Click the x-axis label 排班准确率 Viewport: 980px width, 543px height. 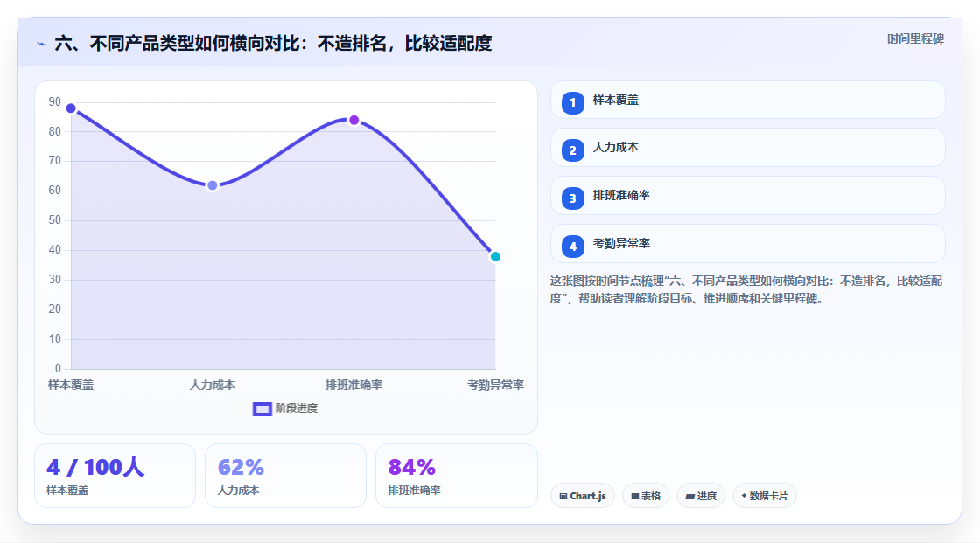353,386
